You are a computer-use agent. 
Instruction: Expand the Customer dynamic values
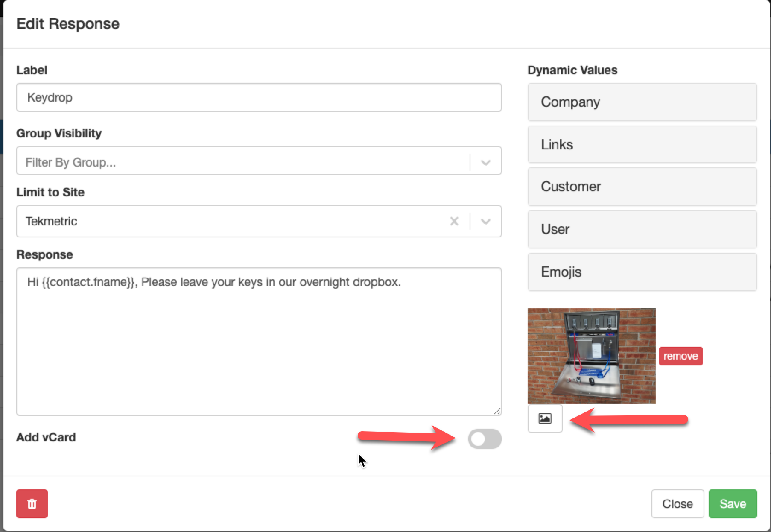coord(642,187)
